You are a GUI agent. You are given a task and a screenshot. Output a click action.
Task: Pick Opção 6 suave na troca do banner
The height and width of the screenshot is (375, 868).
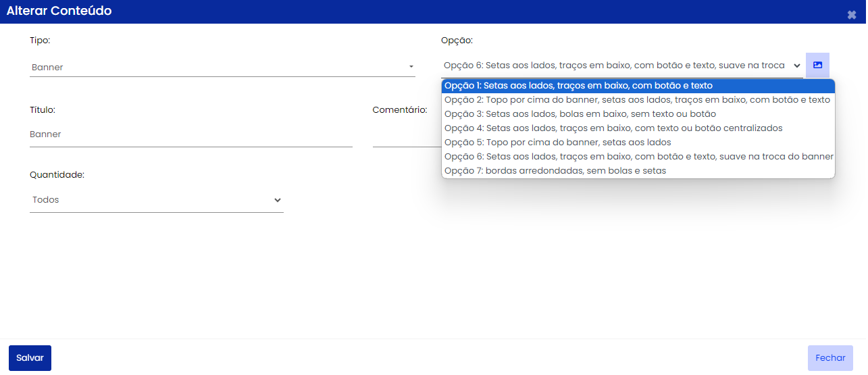tap(638, 157)
